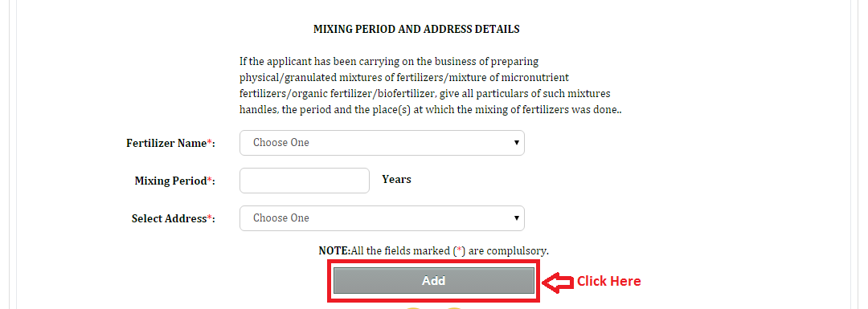The height and width of the screenshot is (309, 868).
Task: Focus the Mixing Period input field
Action: (x=305, y=181)
